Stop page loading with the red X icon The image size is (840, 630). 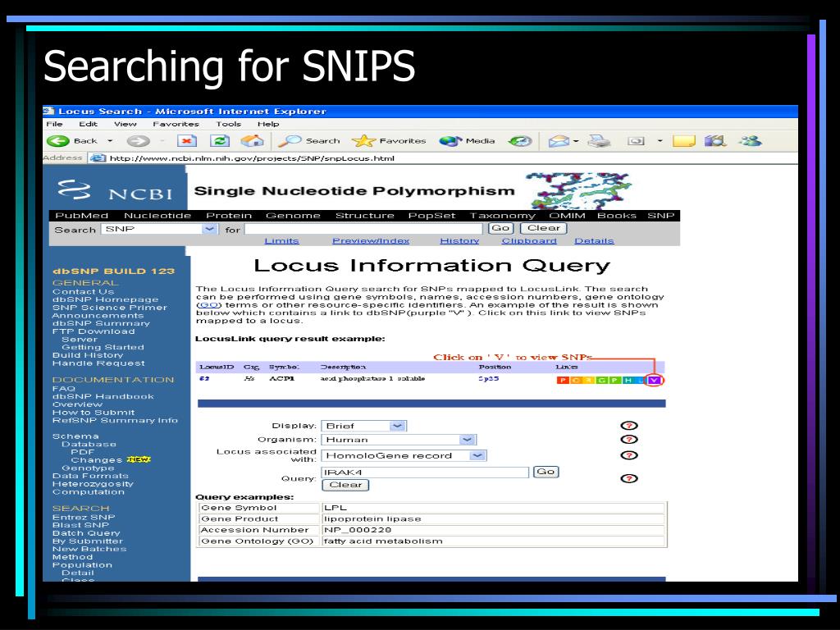coord(186,141)
